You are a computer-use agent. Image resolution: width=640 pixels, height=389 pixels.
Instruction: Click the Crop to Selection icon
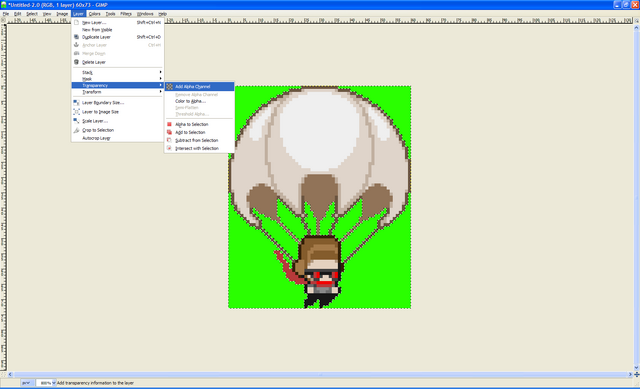pos(76,130)
